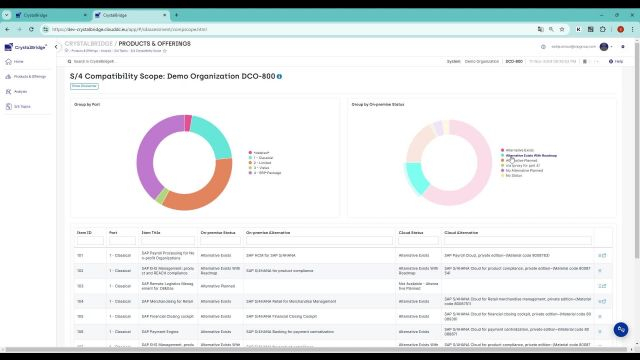Click the action icon in row 105

(x=600, y=316)
